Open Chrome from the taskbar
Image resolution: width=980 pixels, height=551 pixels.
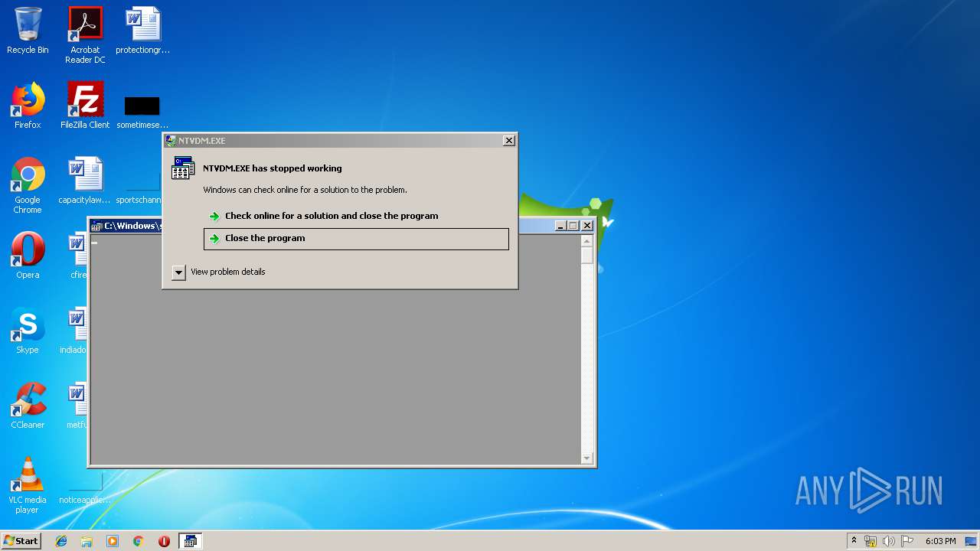[138, 541]
